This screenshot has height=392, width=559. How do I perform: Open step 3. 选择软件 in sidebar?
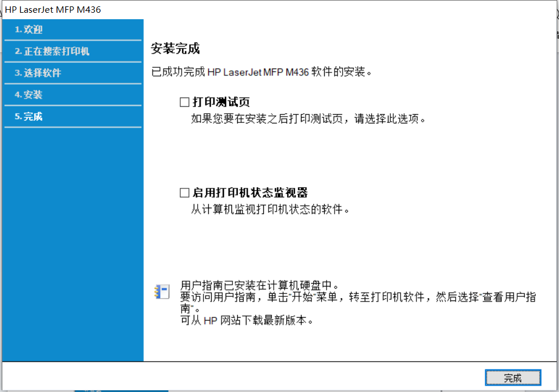(x=38, y=73)
